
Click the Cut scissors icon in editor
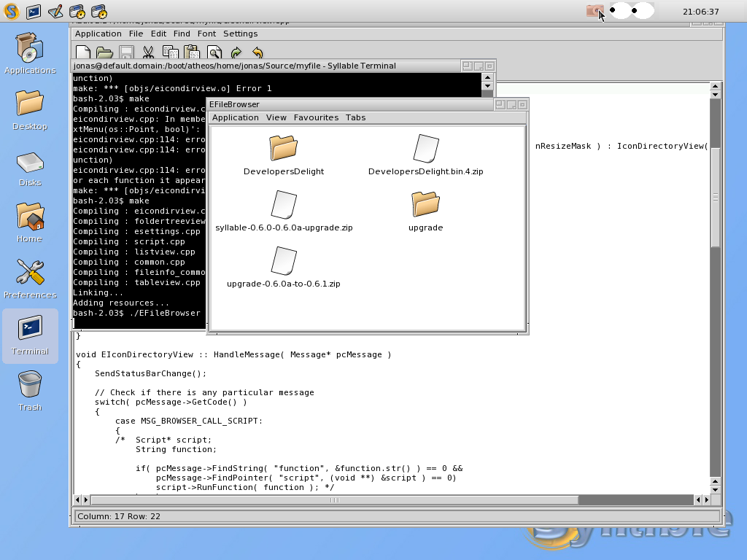pos(148,52)
